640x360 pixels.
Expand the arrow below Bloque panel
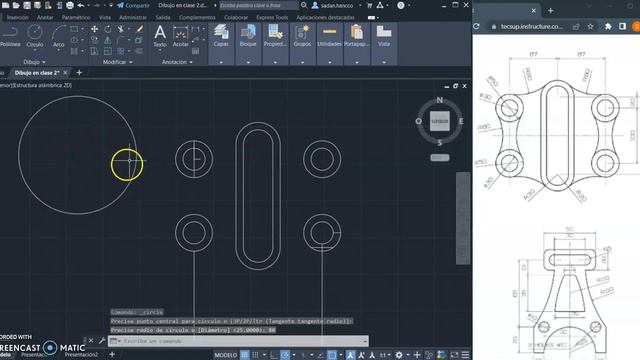[x=248, y=62]
